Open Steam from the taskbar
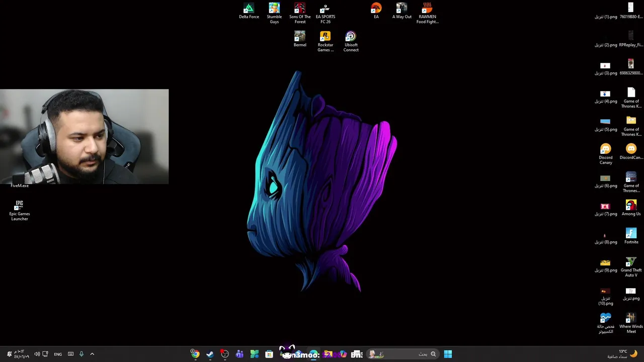 [x=210, y=354]
